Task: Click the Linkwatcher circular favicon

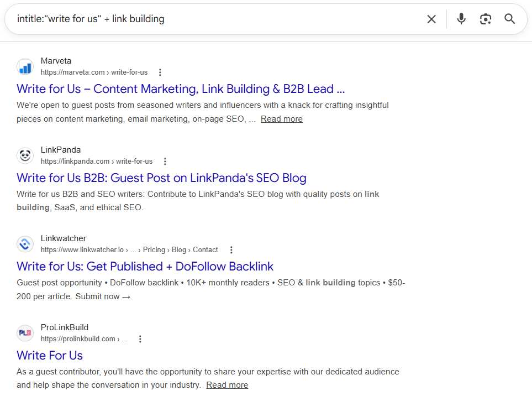Action: pos(25,244)
